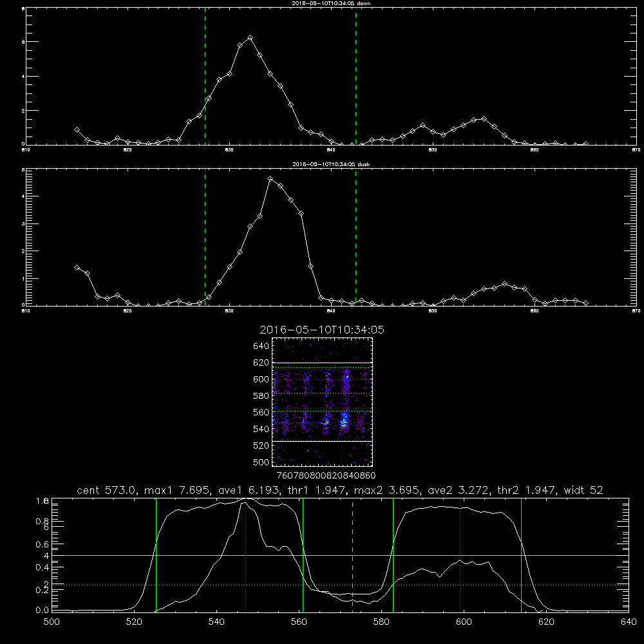Click the highest diamond point in dawn plot
Viewport: 644px width, 644px height.
pos(250,38)
